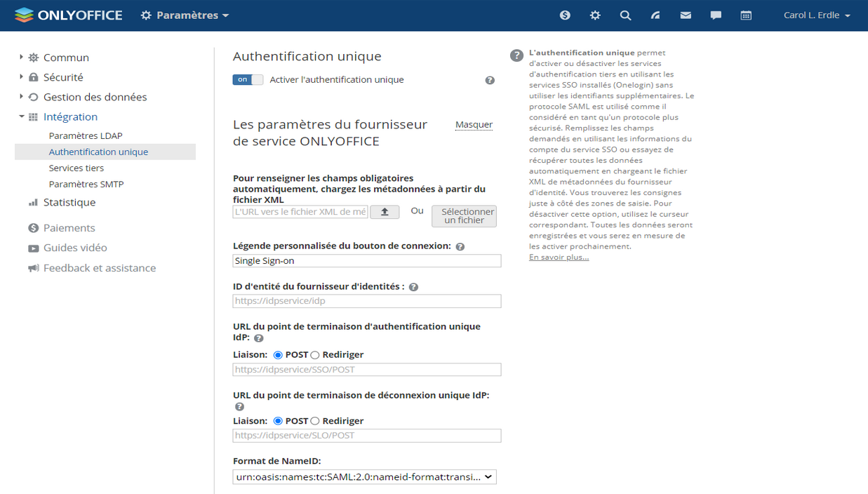Image resolution: width=868 pixels, height=494 pixels.
Task: Select Rediriger binding for authentification endpoint
Action: (315, 355)
